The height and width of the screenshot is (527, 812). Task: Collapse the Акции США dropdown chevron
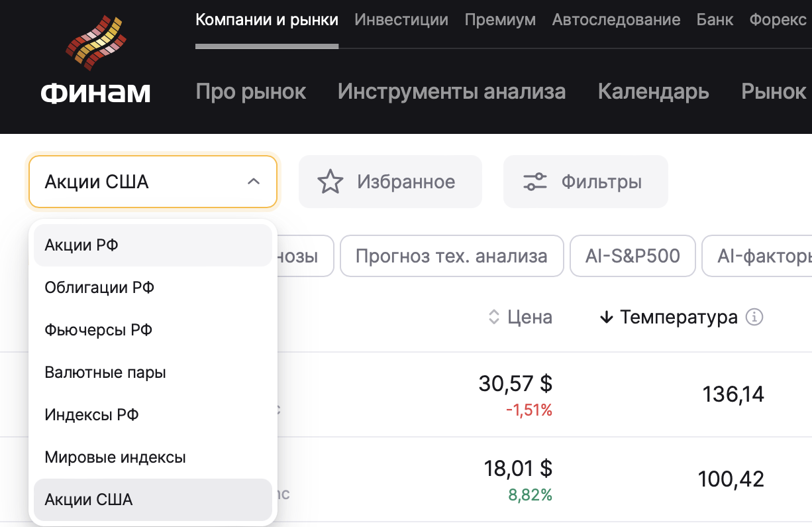coord(253,182)
